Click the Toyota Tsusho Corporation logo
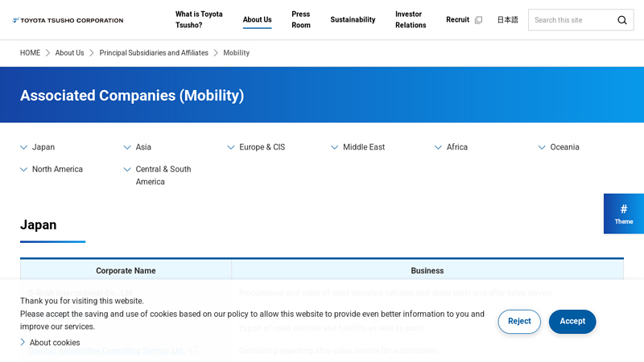This screenshot has height=362, width=644. tap(68, 20)
